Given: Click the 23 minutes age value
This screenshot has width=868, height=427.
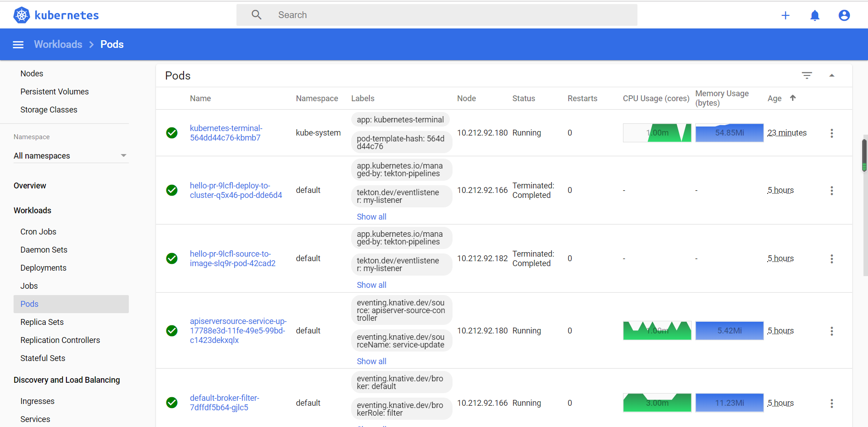Looking at the screenshot, I should pos(787,133).
